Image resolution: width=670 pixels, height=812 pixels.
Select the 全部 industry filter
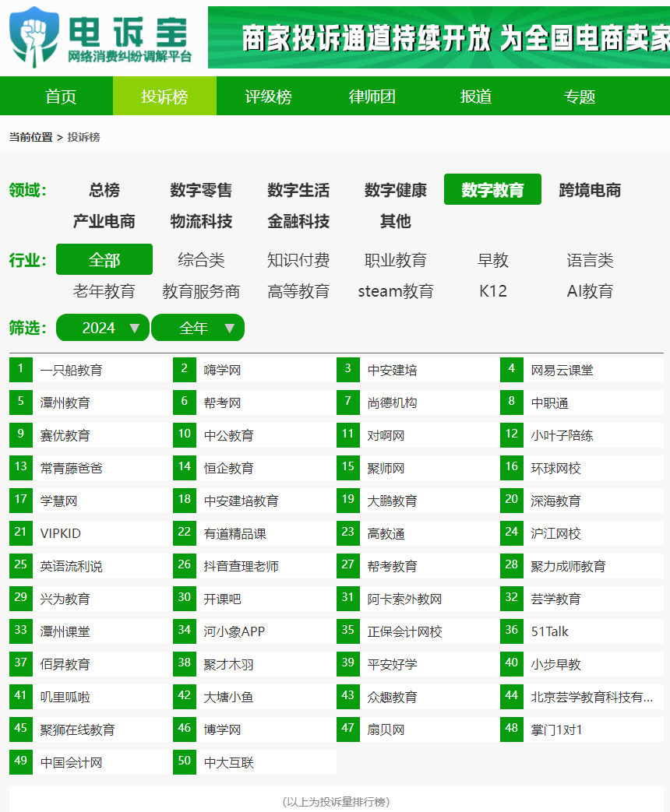click(x=104, y=259)
